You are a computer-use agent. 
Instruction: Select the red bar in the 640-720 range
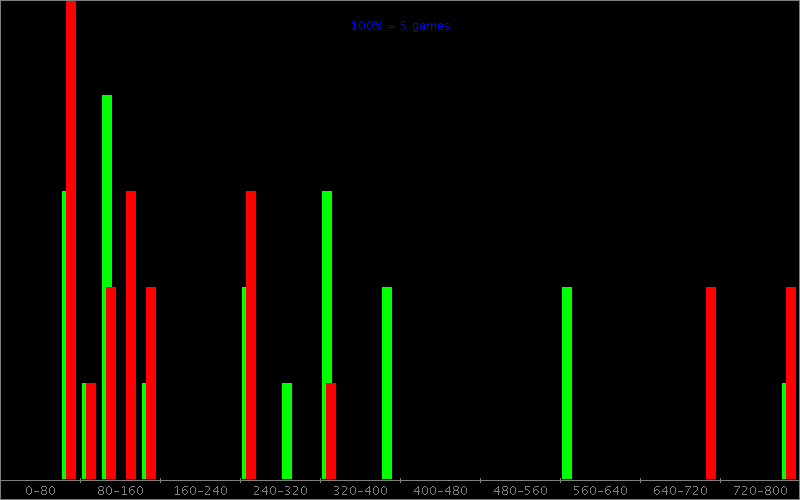[711, 383]
